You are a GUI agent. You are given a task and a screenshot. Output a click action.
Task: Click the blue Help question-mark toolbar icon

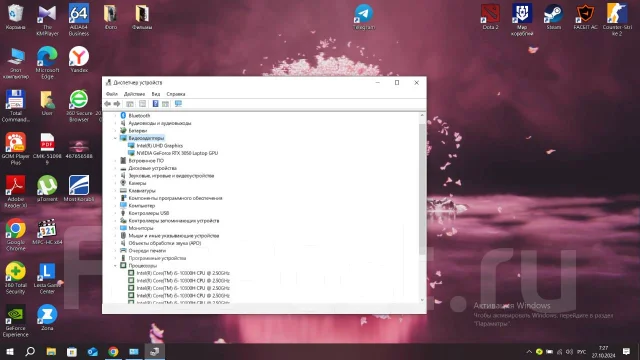(x=155, y=104)
